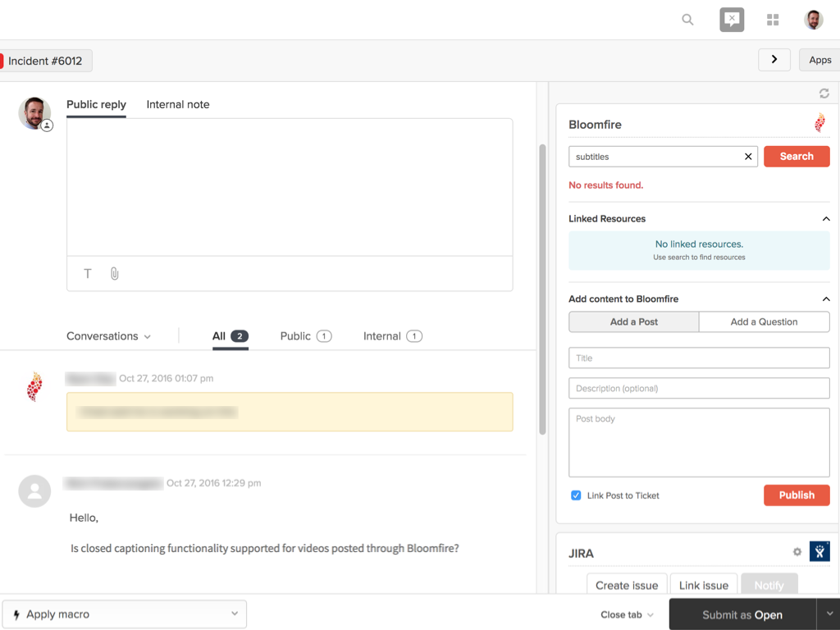
Task: Refresh the apps panel via the refresh icon
Action: [824, 93]
